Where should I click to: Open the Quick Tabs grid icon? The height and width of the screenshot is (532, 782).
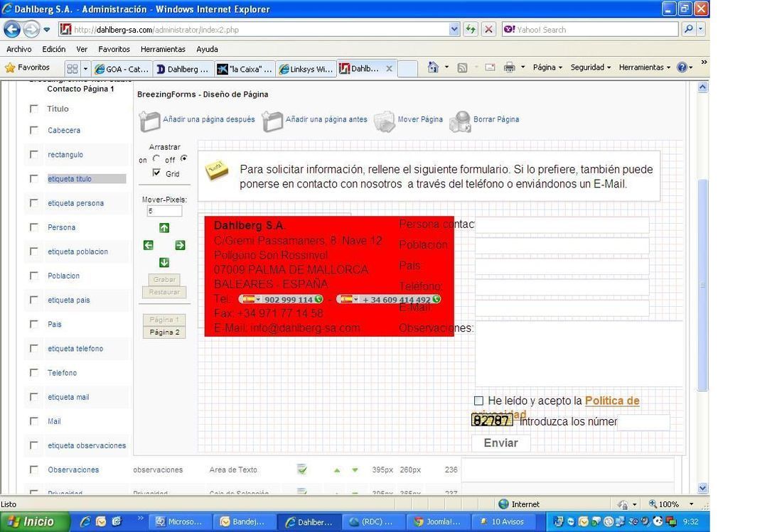(73, 69)
